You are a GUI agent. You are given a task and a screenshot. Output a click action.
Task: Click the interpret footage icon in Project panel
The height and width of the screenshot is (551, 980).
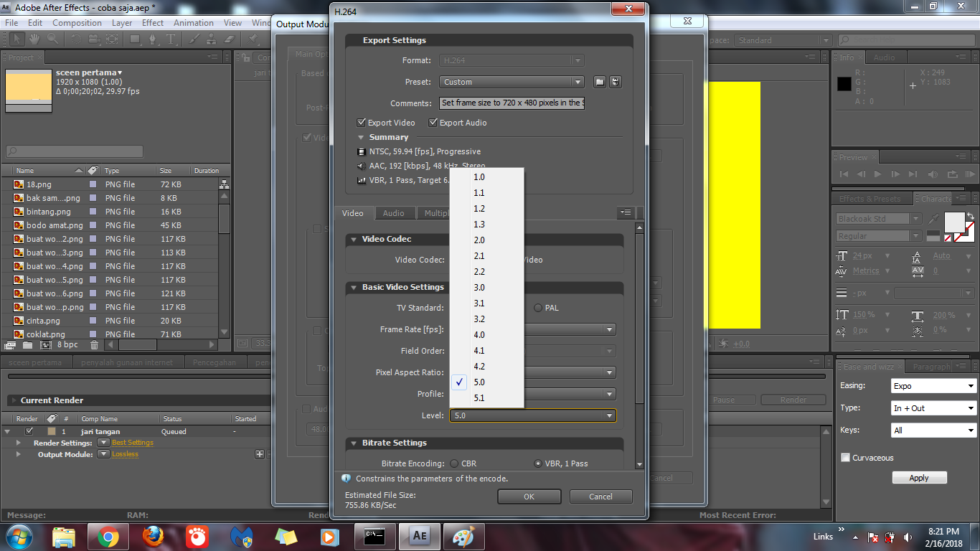[10, 345]
